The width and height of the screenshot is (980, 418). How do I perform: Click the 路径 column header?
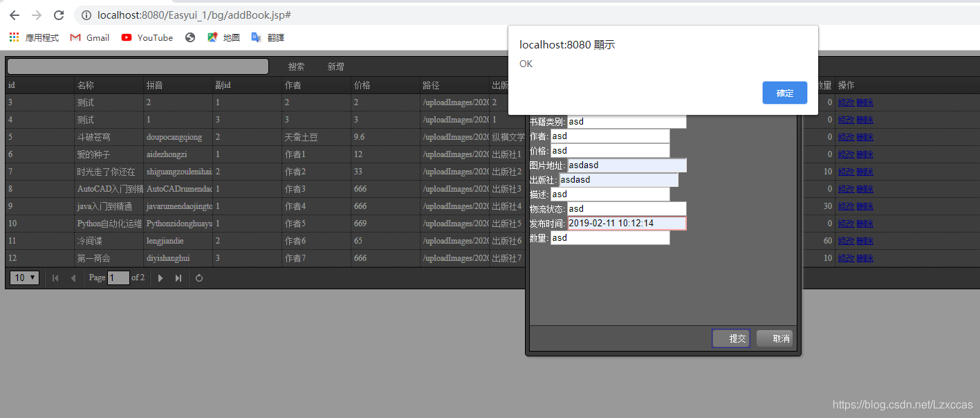click(x=454, y=85)
